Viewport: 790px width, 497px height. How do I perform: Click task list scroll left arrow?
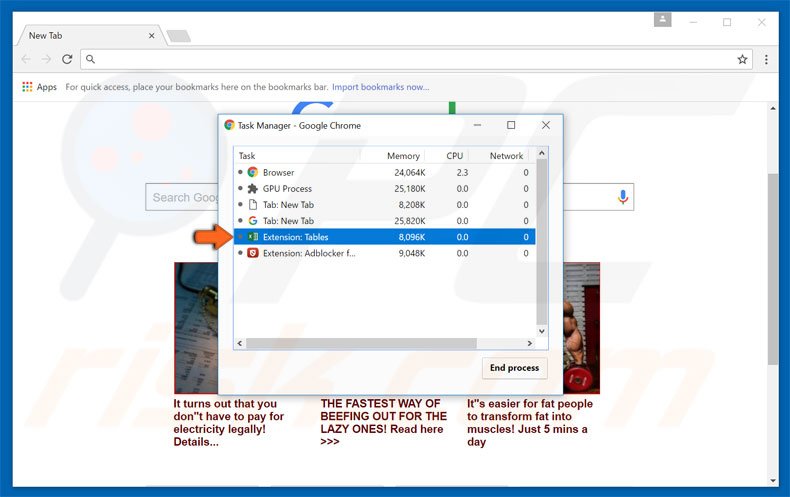[x=240, y=343]
